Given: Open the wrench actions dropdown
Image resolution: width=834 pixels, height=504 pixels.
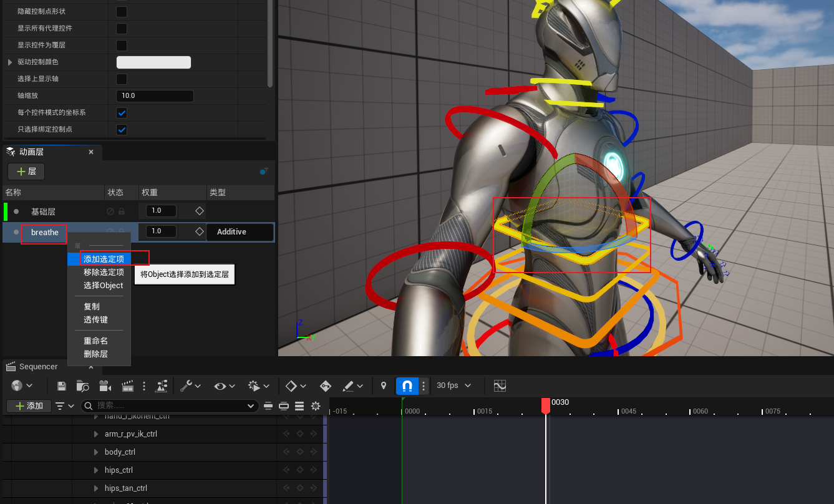Looking at the screenshot, I should point(190,386).
